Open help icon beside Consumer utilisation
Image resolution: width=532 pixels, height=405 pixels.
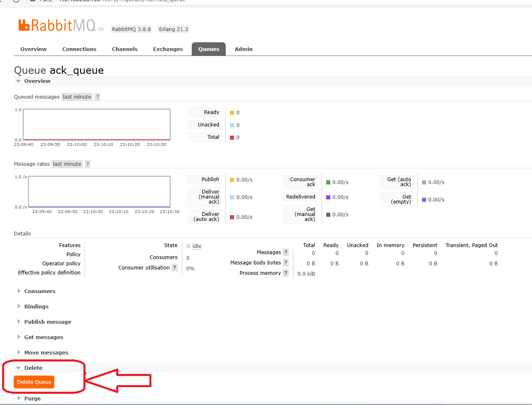[175, 267]
